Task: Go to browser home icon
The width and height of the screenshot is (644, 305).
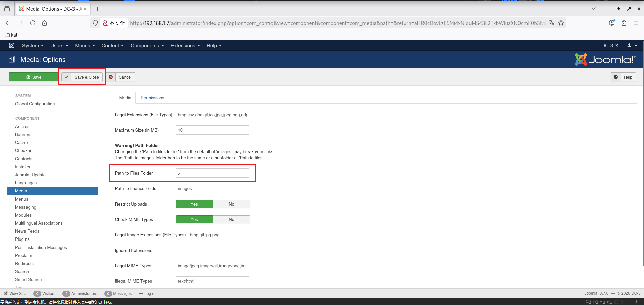Action: point(44,23)
